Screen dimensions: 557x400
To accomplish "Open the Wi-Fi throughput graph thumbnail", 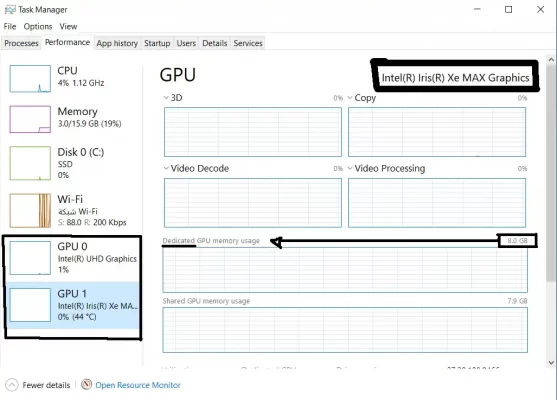I will [30, 210].
